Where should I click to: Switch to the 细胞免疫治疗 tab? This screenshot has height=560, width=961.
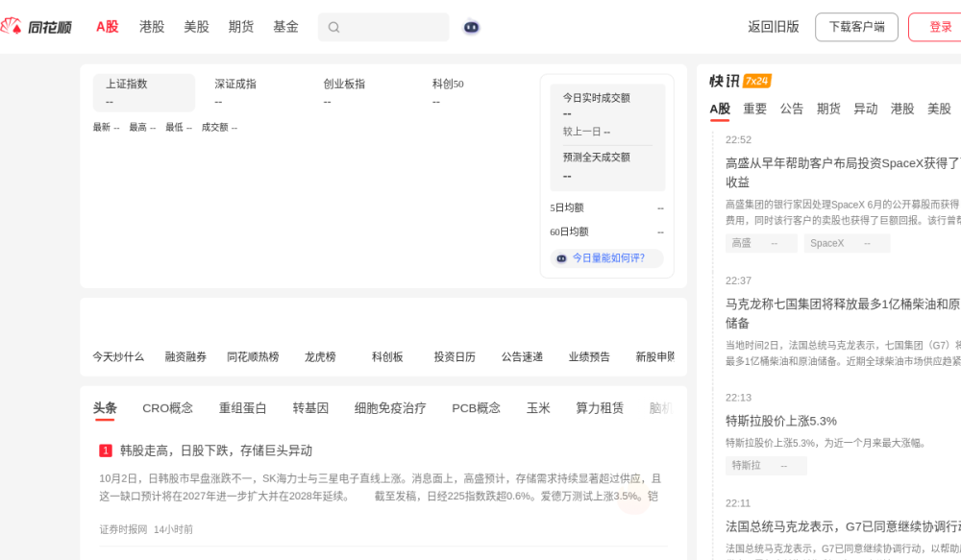[x=390, y=408]
